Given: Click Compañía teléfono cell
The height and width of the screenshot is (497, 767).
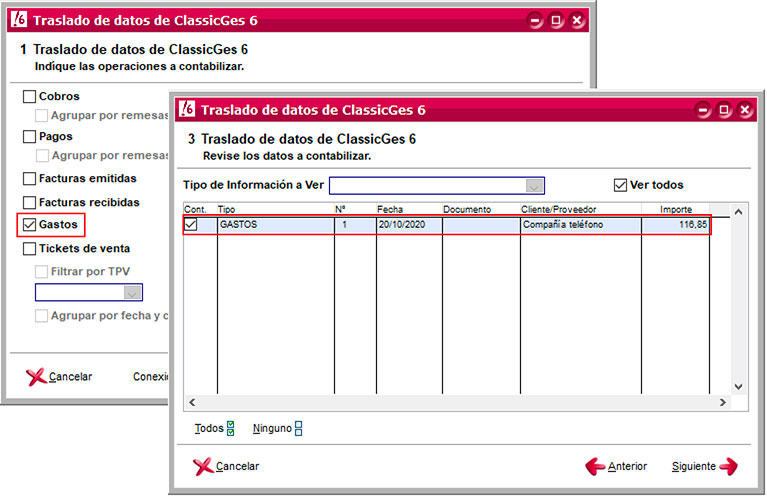Looking at the screenshot, I should (581, 225).
